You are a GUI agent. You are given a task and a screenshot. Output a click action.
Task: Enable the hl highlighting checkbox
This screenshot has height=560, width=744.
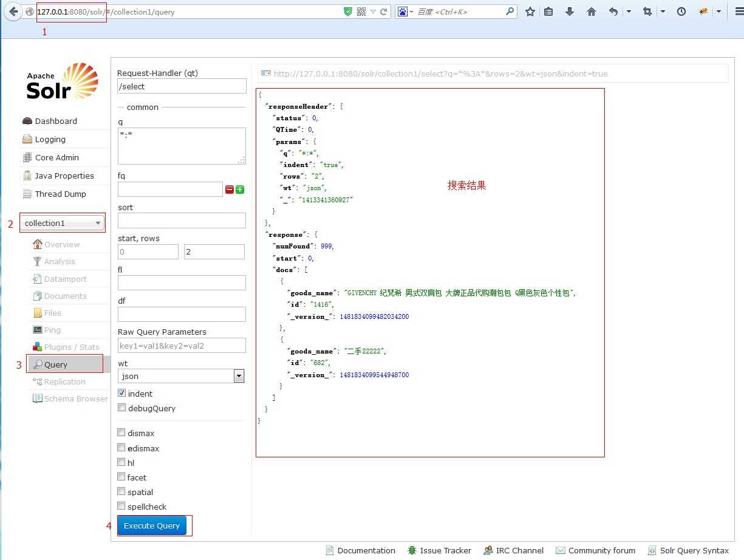pyautogui.click(x=122, y=462)
